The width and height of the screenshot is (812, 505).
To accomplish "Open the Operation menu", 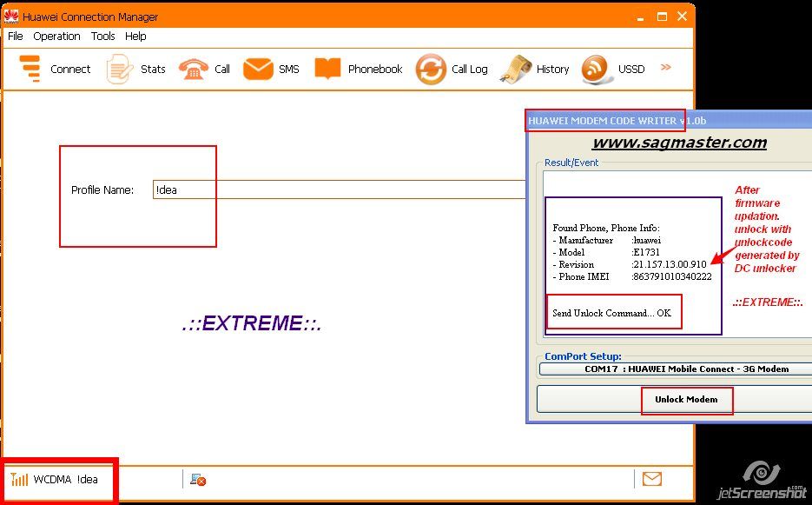I will [x=56, y=37].
